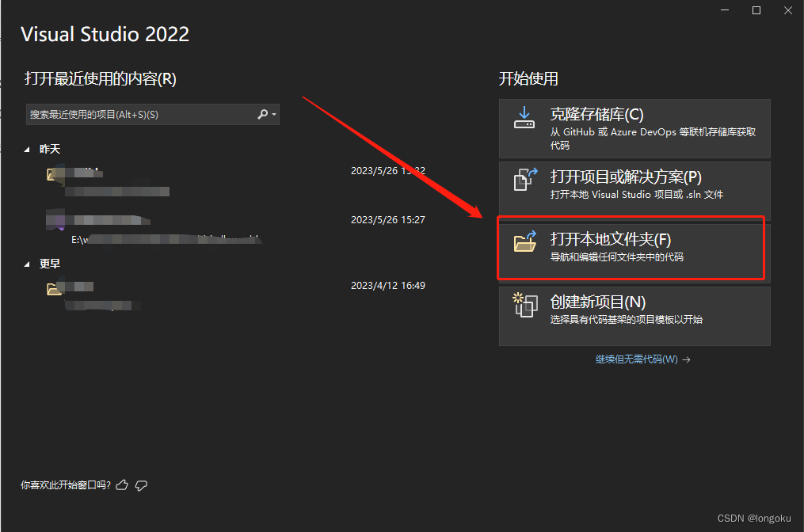804x532 pixels.
Task: Collapse the 昨天 recent group
Action: [x=27, y=150]
